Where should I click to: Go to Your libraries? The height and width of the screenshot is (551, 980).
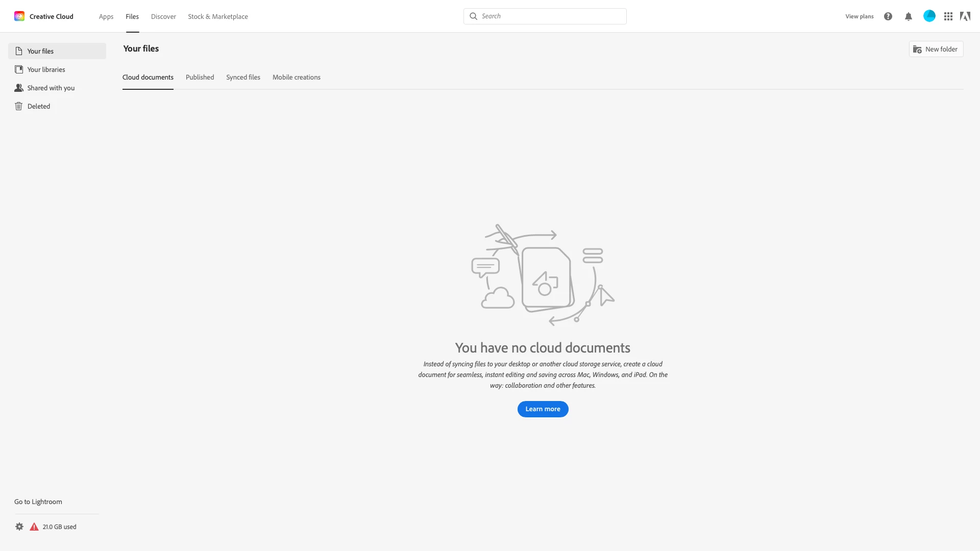tap(46, 69)
